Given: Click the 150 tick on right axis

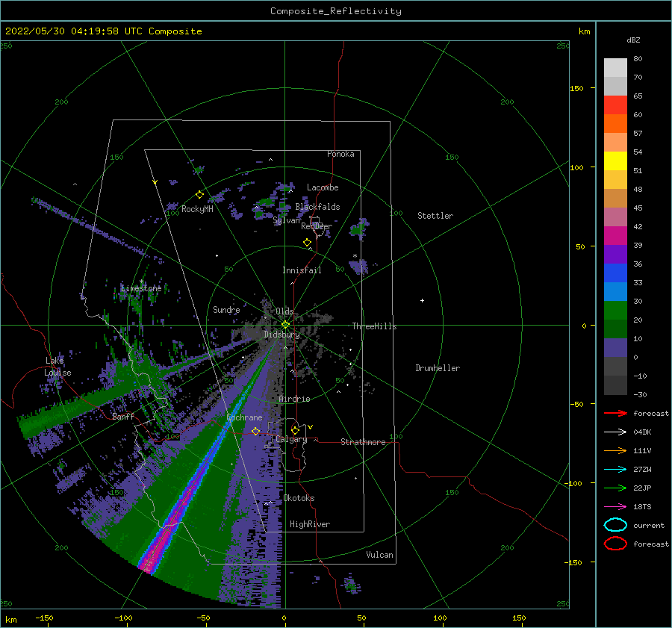Looking at the screenshot, I should click(576, 88).
